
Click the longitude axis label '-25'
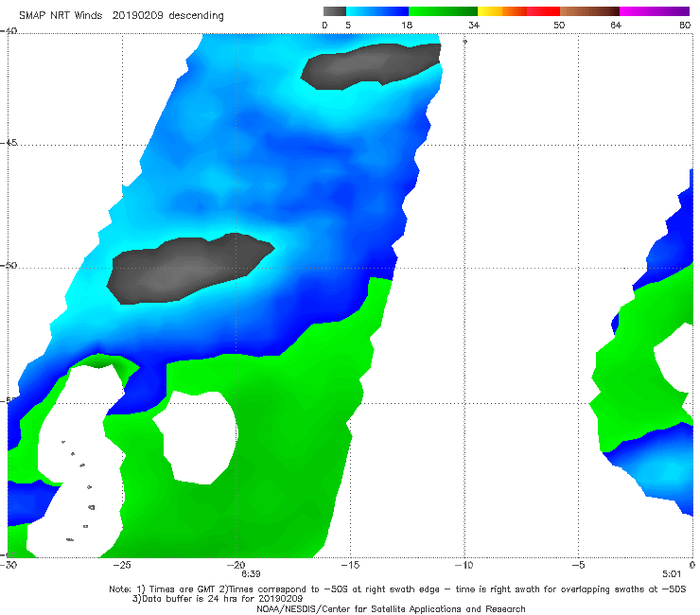coord(122,565)
